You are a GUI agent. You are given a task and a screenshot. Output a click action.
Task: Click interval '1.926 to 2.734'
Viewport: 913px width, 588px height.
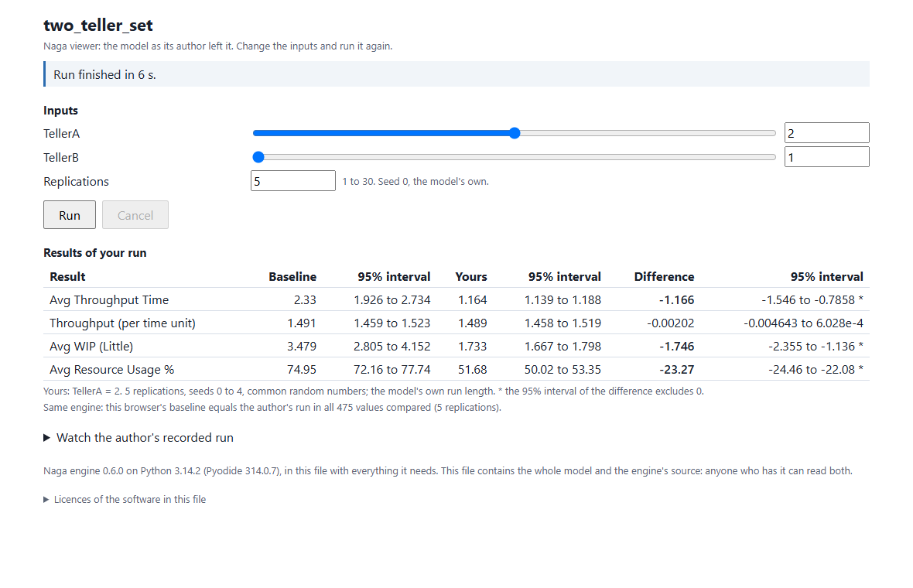pyautogui.click(x=392, y=300)
